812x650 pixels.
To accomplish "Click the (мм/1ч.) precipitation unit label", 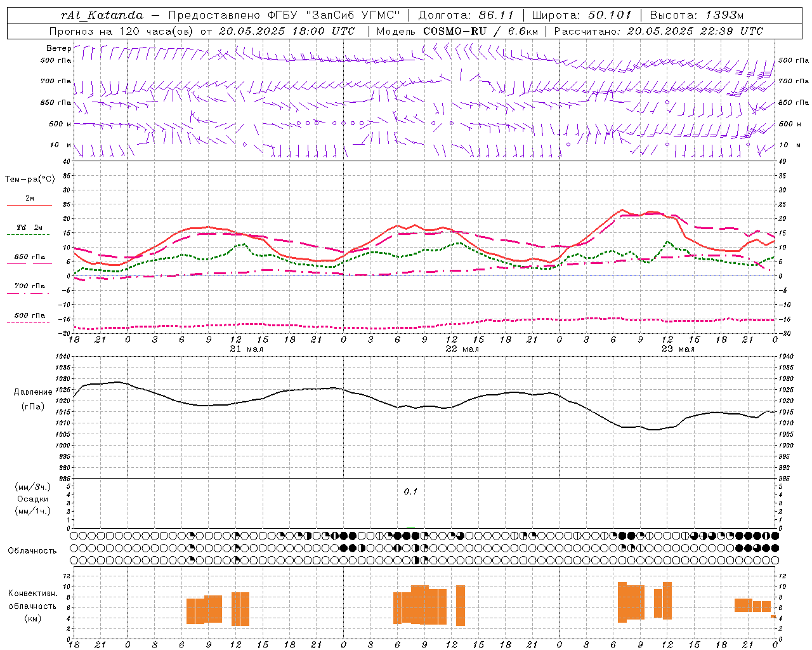I will 33,511.
